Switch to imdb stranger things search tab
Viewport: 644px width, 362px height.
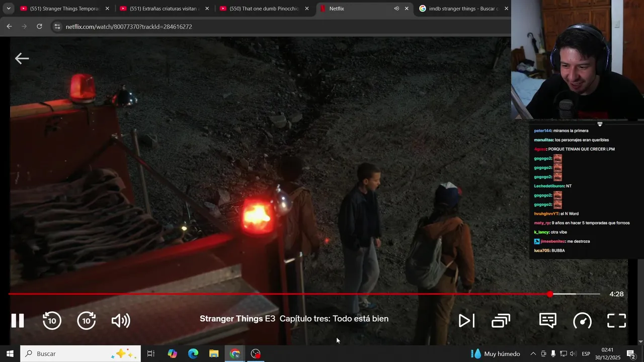463,9
